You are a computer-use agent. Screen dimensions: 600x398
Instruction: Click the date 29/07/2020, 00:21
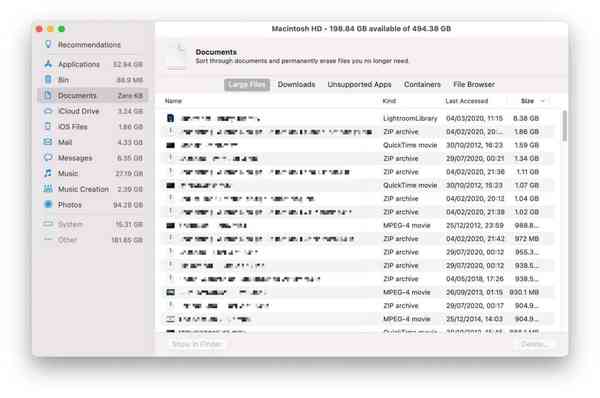click(475, 158)
